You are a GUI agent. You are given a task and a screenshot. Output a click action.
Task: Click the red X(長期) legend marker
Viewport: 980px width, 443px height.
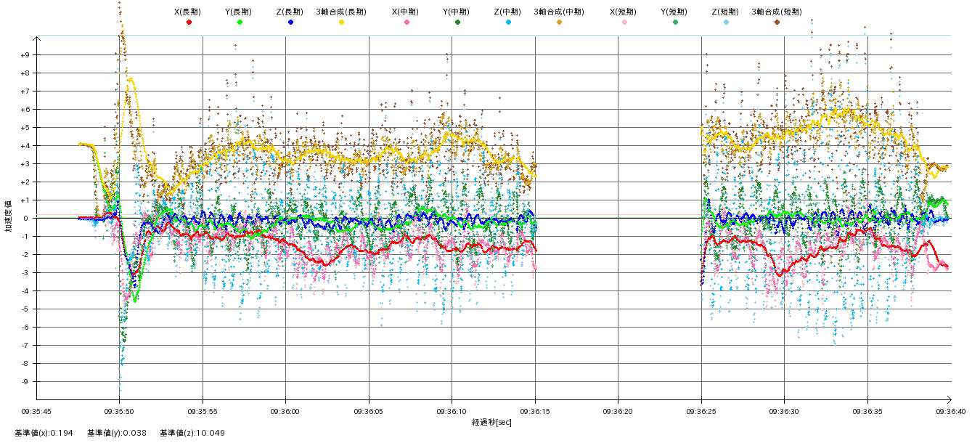pyautogui.click(x=189, y=23)
